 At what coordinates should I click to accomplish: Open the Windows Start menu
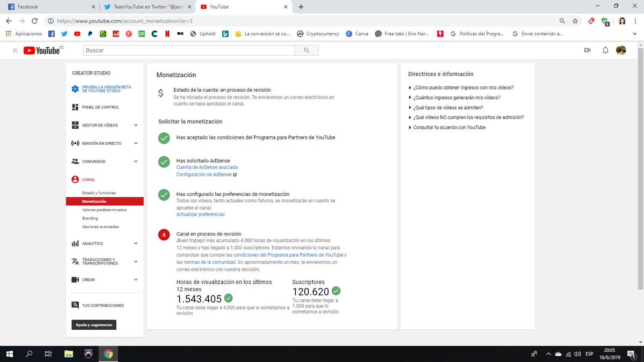(x=10, y=354)
